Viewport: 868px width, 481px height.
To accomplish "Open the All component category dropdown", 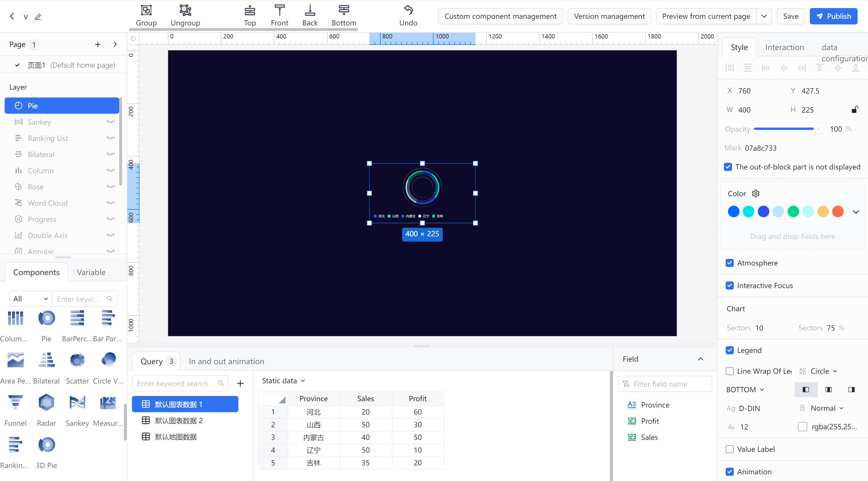I will click(x=31, y=298).
